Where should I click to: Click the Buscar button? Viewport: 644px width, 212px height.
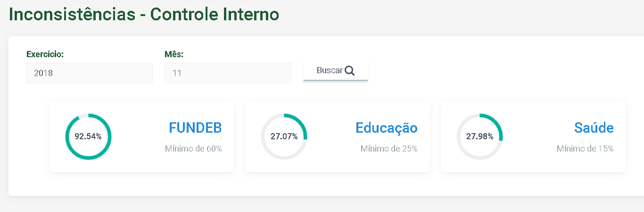click(336, 71)
